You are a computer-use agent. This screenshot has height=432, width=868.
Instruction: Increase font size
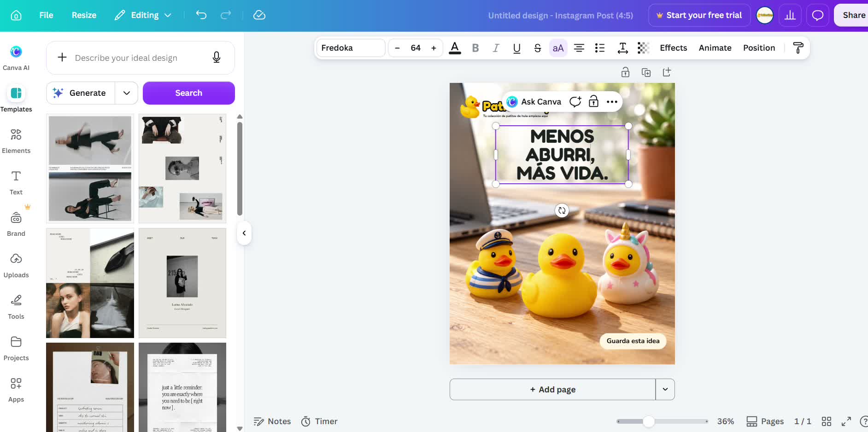click(434, 48)
